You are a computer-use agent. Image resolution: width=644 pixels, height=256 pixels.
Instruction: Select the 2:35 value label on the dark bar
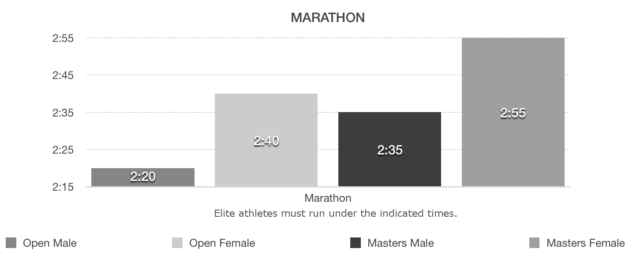pos(390,151)
